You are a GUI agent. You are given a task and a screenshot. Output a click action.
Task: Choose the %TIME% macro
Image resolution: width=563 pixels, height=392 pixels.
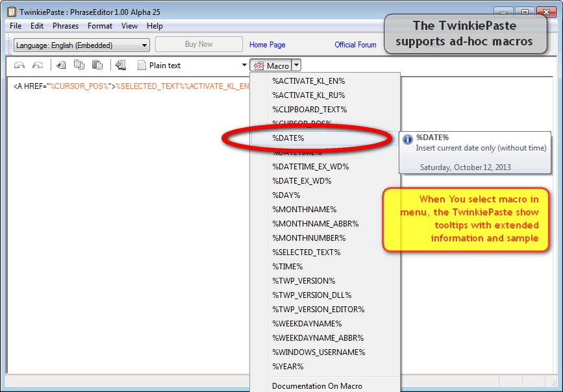click(x=325, y=267)
